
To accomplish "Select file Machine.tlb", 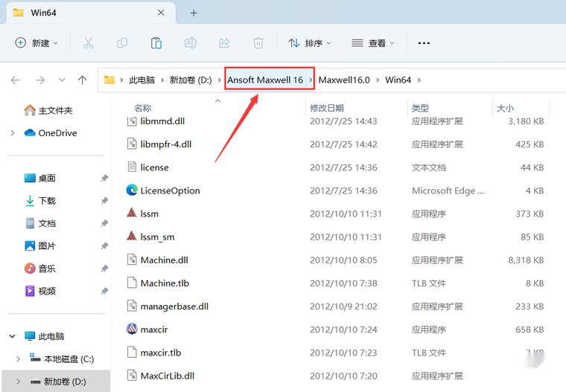I will 165,283.
